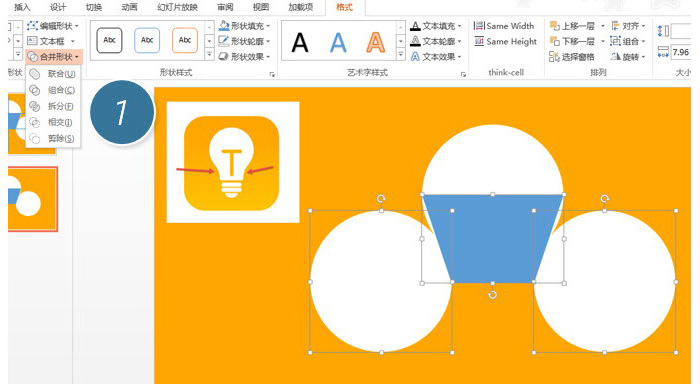Open the Shape Fill (形状填充) dropdown
The image size is (700, 384).
click(x=246, y=26)
